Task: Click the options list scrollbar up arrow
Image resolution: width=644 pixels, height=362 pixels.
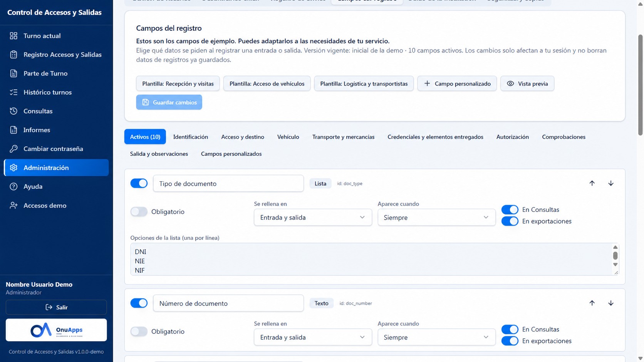Action: pos(615,247)
